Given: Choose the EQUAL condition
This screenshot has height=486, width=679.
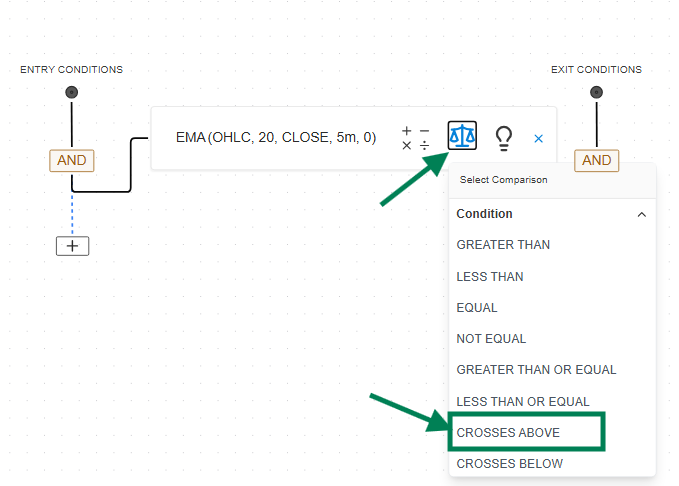Looking at the screenshot, I should 477,308.
